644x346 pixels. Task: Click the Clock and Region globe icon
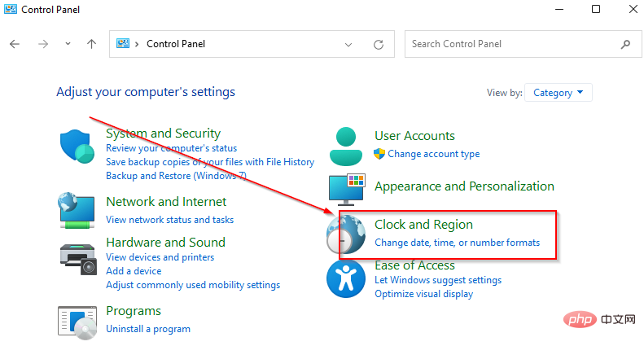click(348, 234)
